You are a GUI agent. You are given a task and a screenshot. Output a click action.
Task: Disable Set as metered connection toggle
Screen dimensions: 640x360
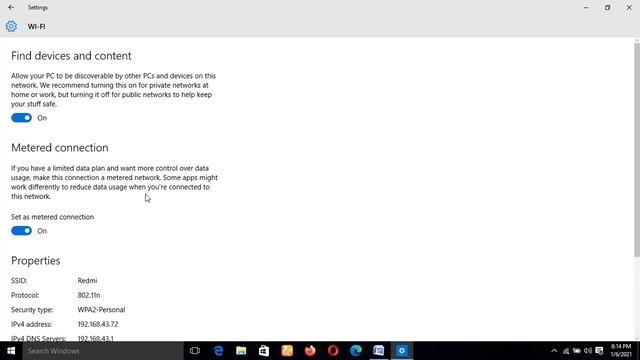(21, 231)
